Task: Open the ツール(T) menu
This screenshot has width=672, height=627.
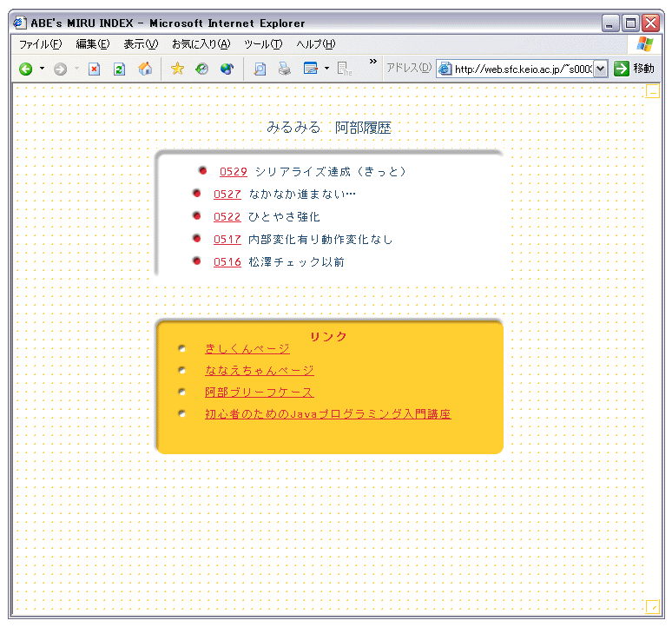Action: click(x=263, y=44)
